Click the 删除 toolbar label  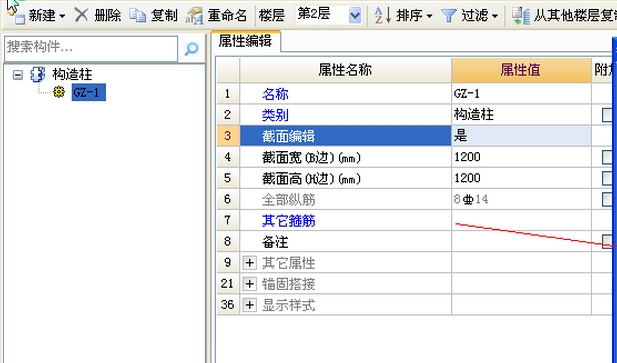pyautogui.click(x=107, y=16)
